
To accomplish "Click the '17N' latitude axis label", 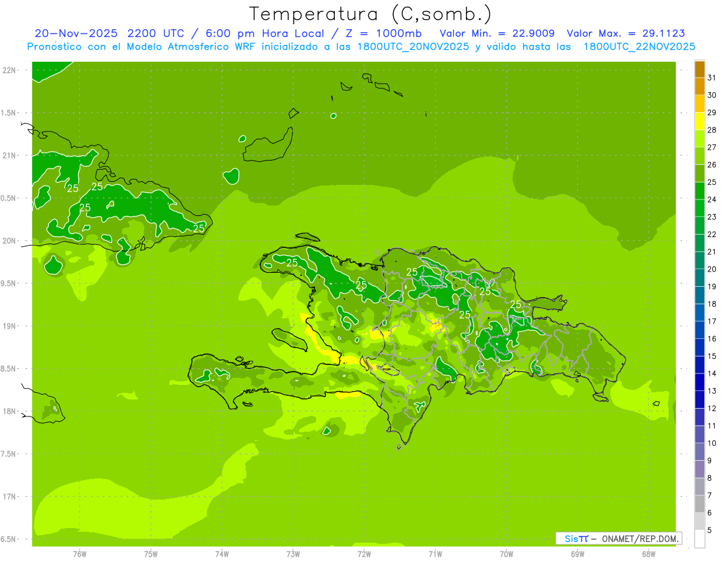I will 10,497.
